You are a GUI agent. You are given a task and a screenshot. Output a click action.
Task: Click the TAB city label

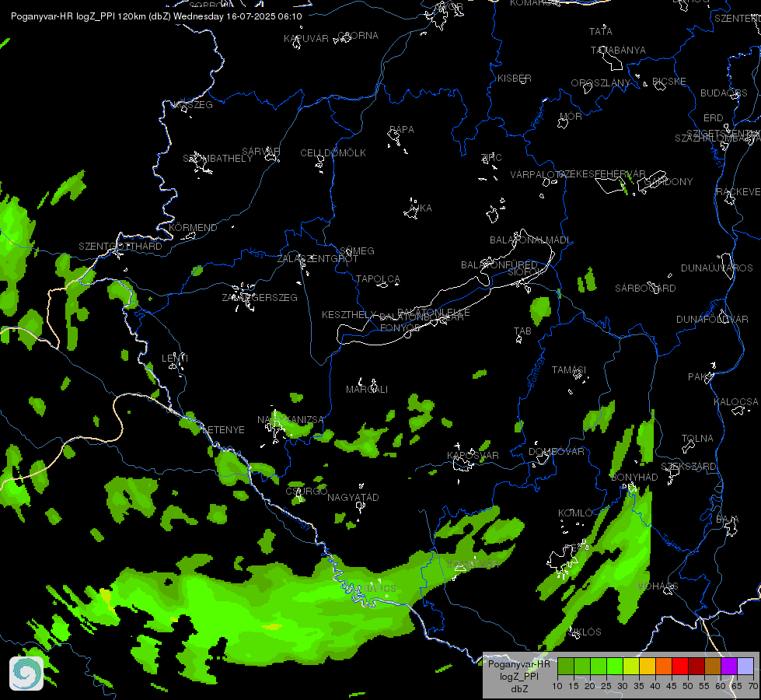522,331
